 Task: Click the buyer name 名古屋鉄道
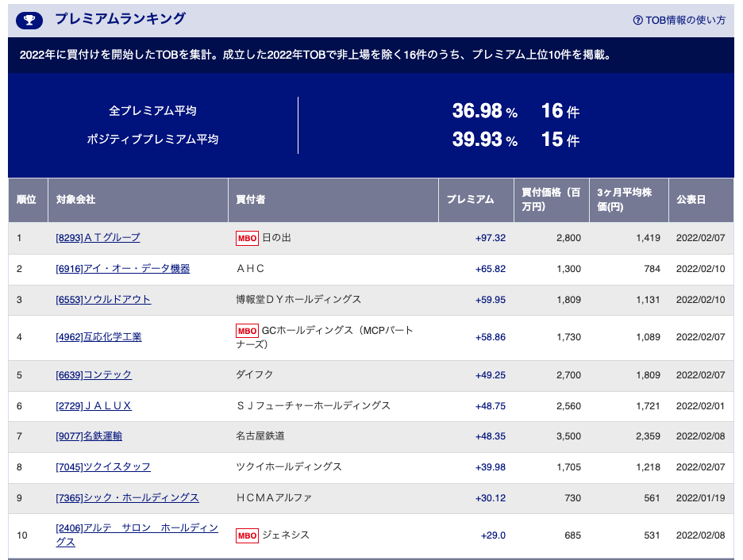click(x=260, y=436)
